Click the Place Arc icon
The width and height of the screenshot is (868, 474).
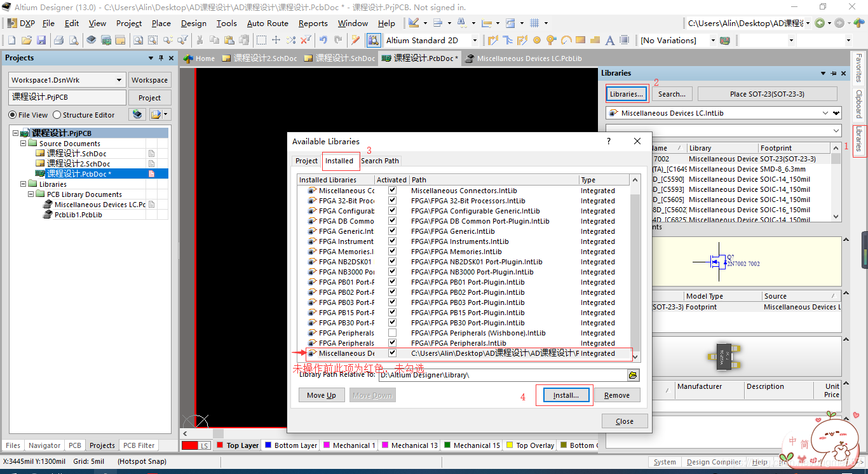566,40
